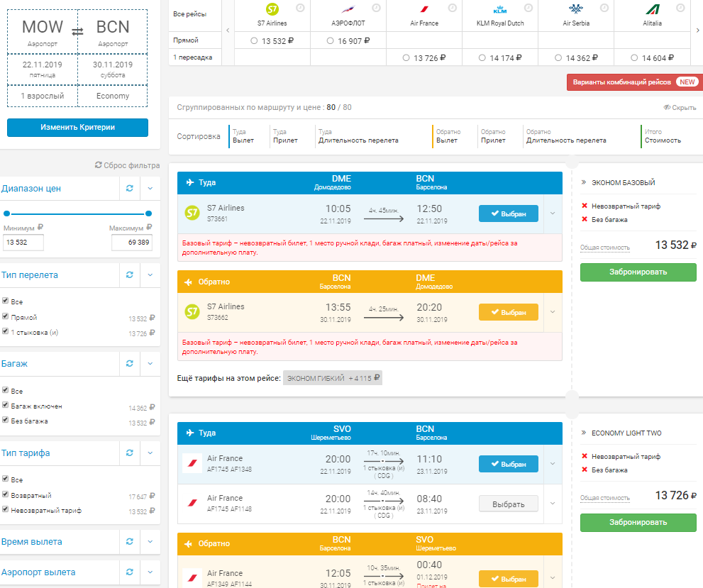Click the clock icon in the S7 Airlines column
This screenshot has width=703, height=588.
tap(300, 8)
